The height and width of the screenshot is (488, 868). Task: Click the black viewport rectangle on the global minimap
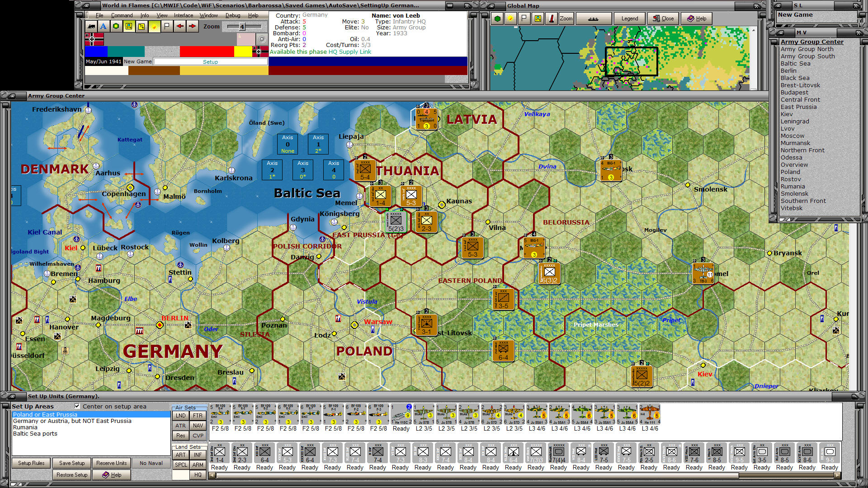point(631,61)
